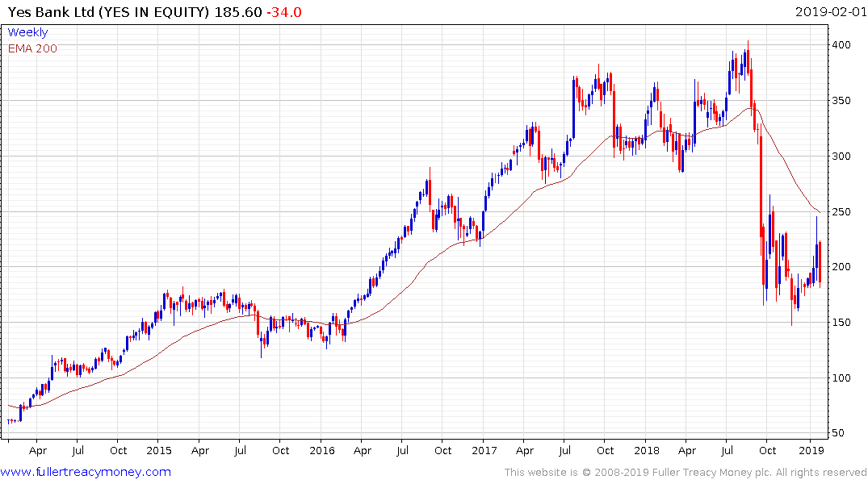Click the date '2019-02-01'
The image size is (868, 484).
830,11
